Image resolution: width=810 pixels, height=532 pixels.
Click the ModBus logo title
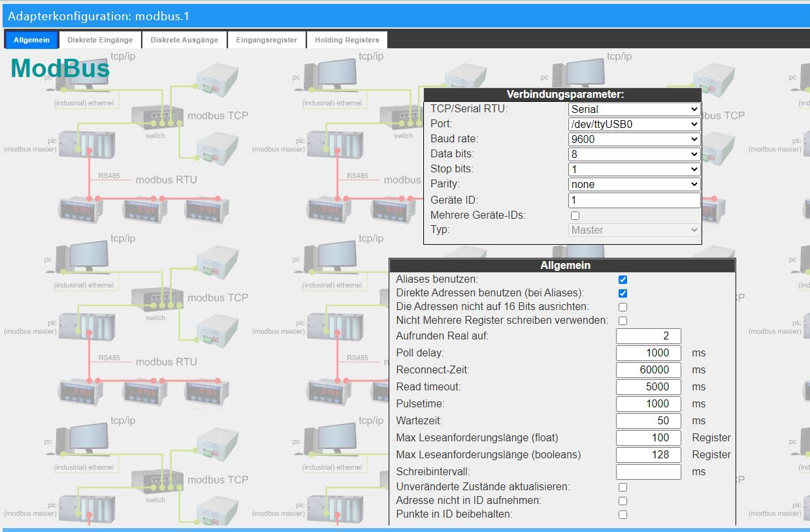(60, 69)
